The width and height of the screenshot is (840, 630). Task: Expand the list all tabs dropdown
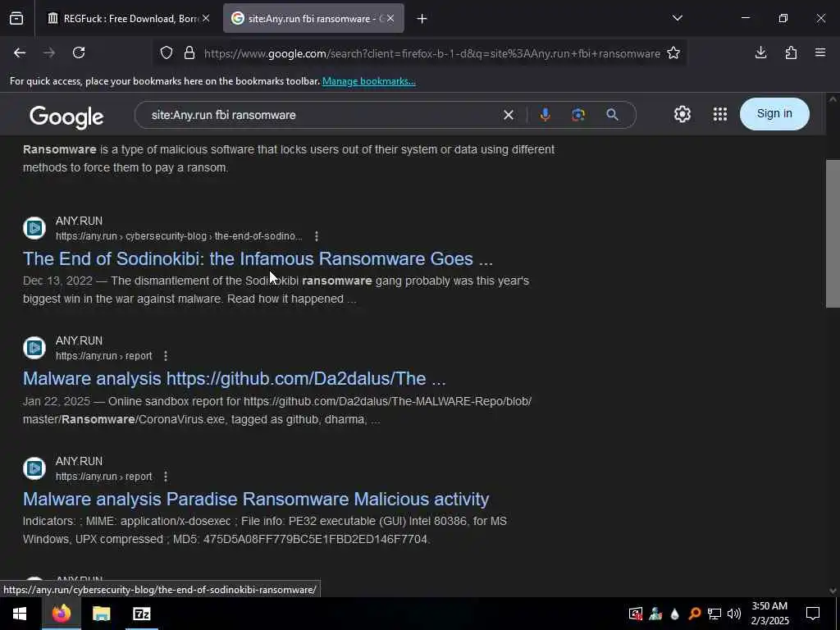coord(677,18)
